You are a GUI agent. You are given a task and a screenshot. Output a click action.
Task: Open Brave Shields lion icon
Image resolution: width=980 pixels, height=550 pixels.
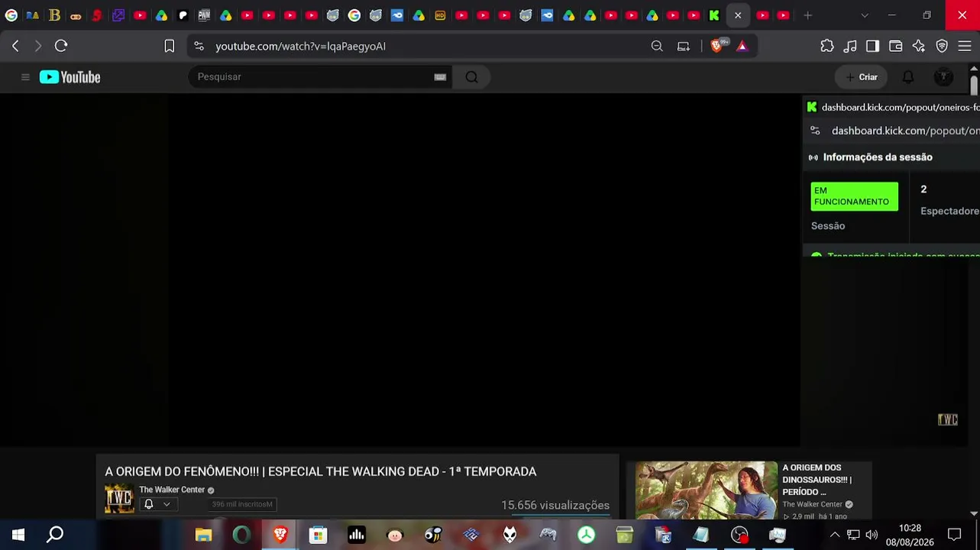click(716, 46)
